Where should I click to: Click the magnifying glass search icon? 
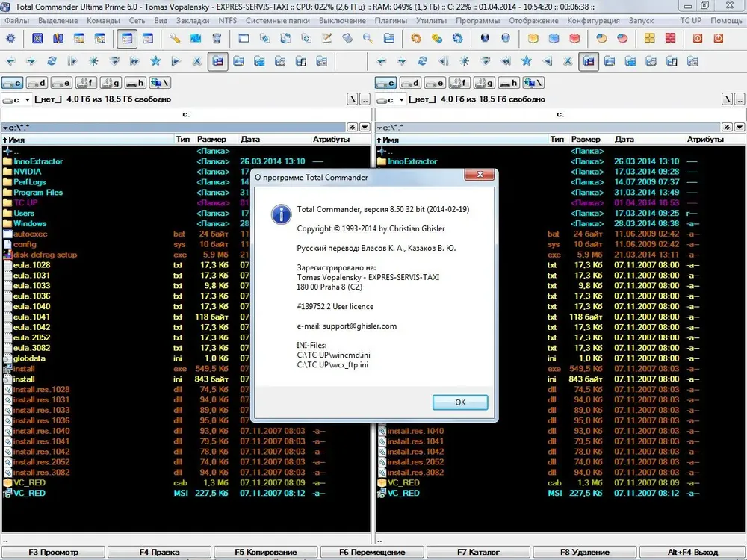pos(368,39)
